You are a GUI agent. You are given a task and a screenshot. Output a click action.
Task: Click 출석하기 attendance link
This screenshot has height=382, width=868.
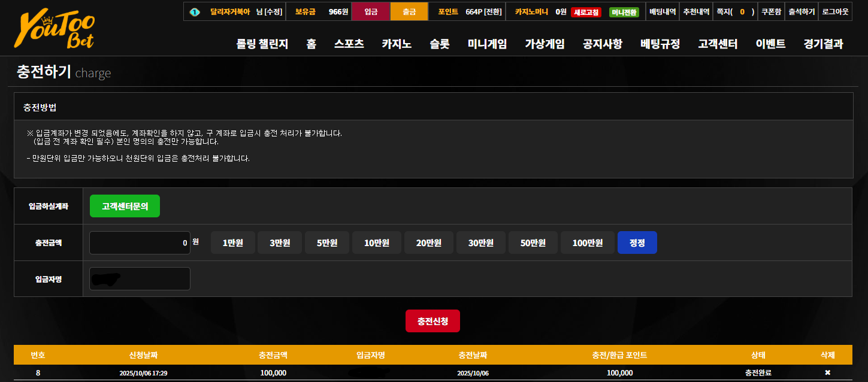[x=802, y=11]
